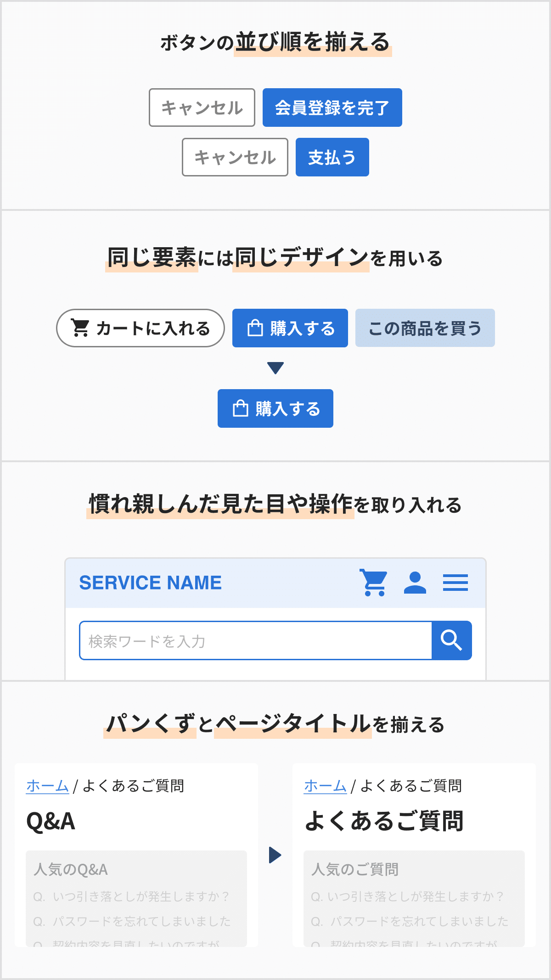
Task: Click the bag icon in lower 購入する button
Action: [241, 408]
